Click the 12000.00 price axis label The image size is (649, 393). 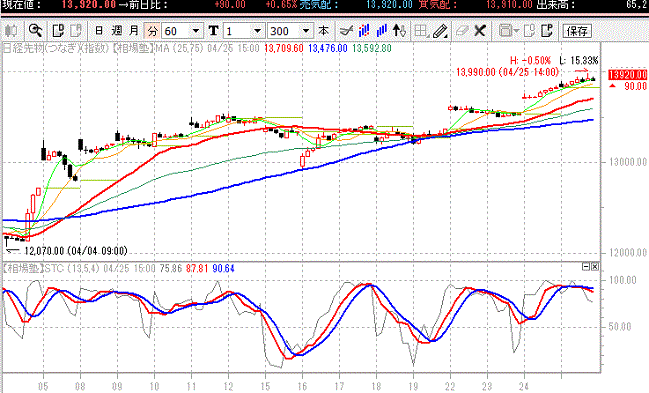click(628, 253)
